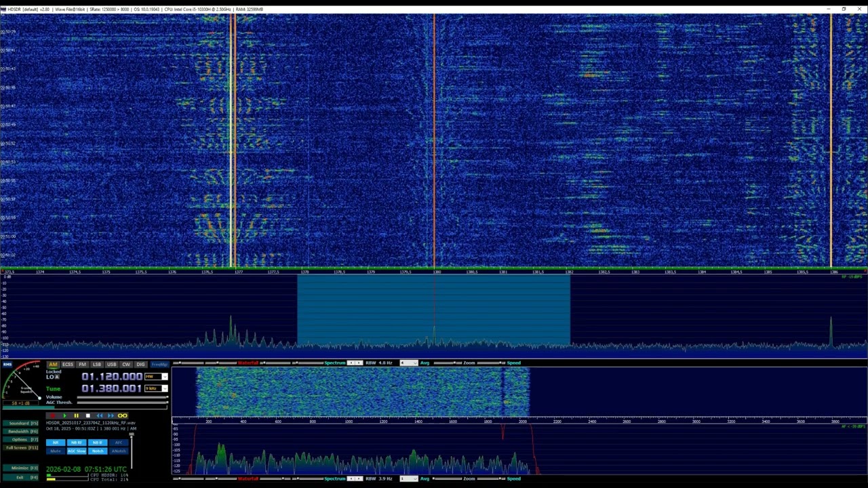868x488 pixels.
Task: Click the Exit [F4] button
Action: (20, 477)
